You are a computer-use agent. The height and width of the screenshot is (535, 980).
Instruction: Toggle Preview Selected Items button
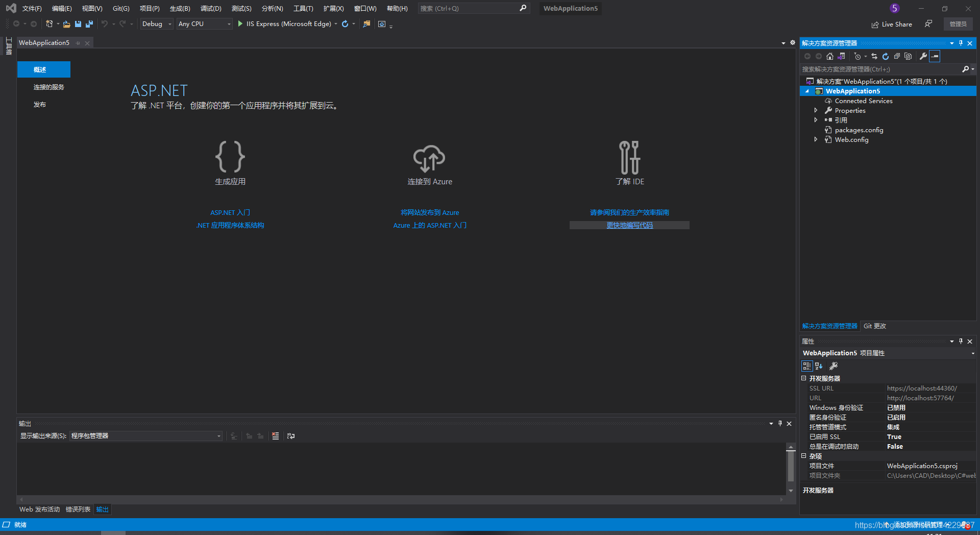coord(935,56)
